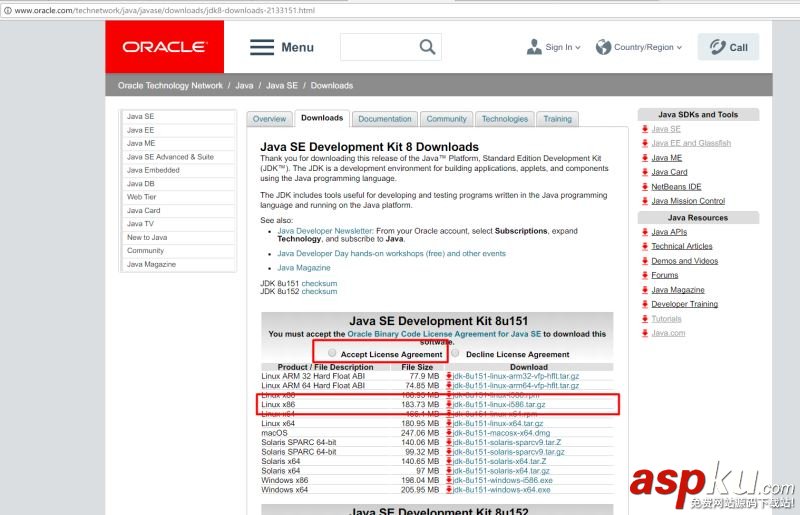Click site info icon in address bar
This screenshot has width=800, height=515.
click(x=8, y=10)
